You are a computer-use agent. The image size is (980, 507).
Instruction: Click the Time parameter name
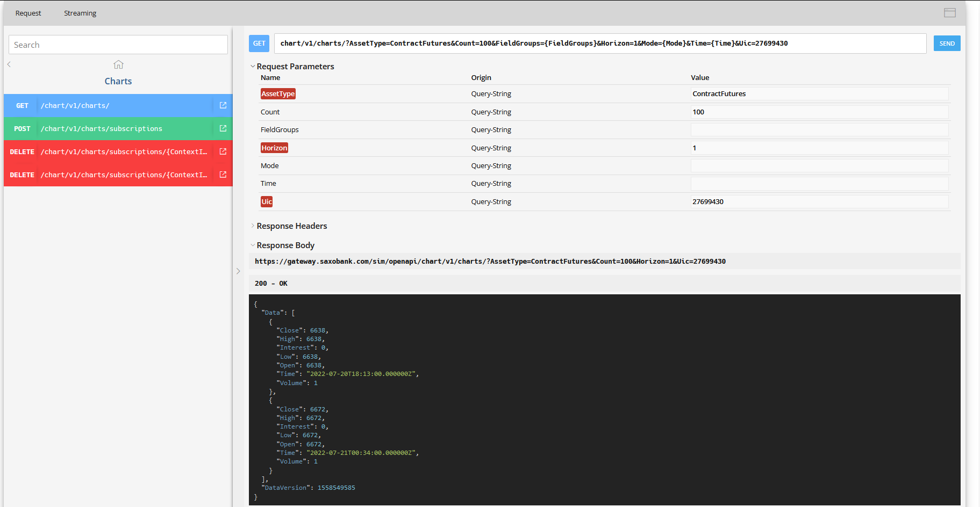tap(268, 184)
